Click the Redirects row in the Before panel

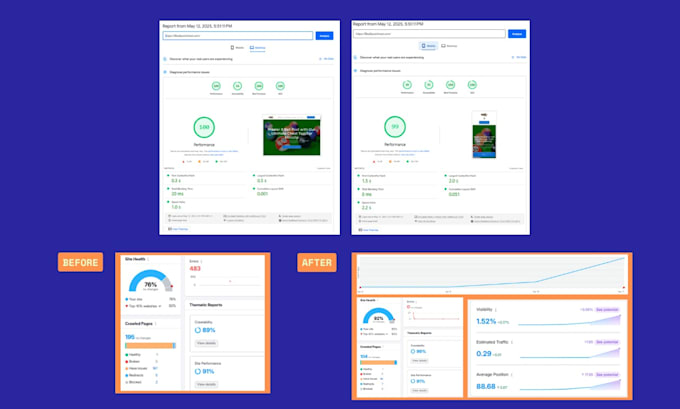pos(141,375)
